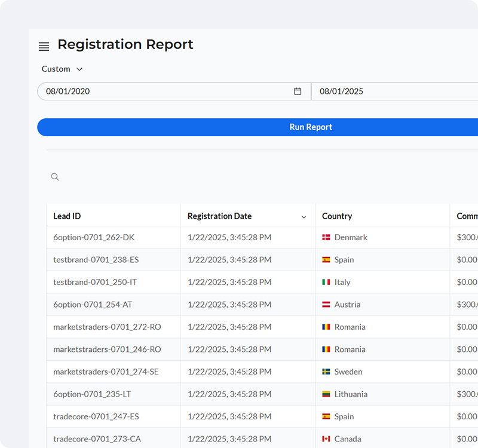Image resolution: width=478 pixels, height=448 pixels.
Task: Click the Sweden country cell text
Action: [348, 372]
